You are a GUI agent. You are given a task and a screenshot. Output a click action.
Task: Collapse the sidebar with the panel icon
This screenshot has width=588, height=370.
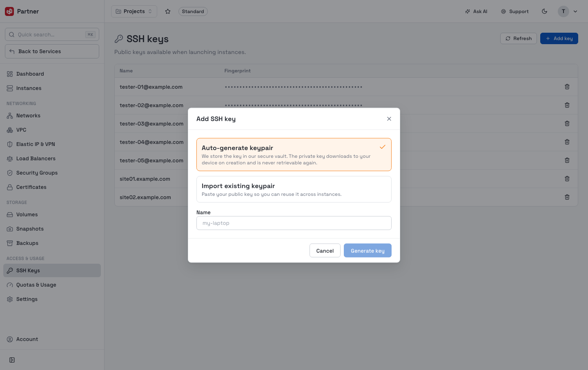[x=12, y=360]
